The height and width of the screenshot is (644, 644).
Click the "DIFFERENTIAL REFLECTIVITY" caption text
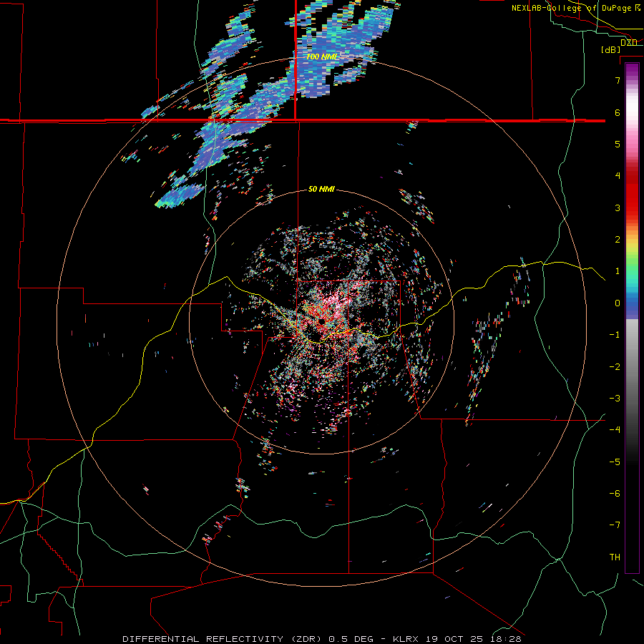pyautogui.click(x=203, y=639)
